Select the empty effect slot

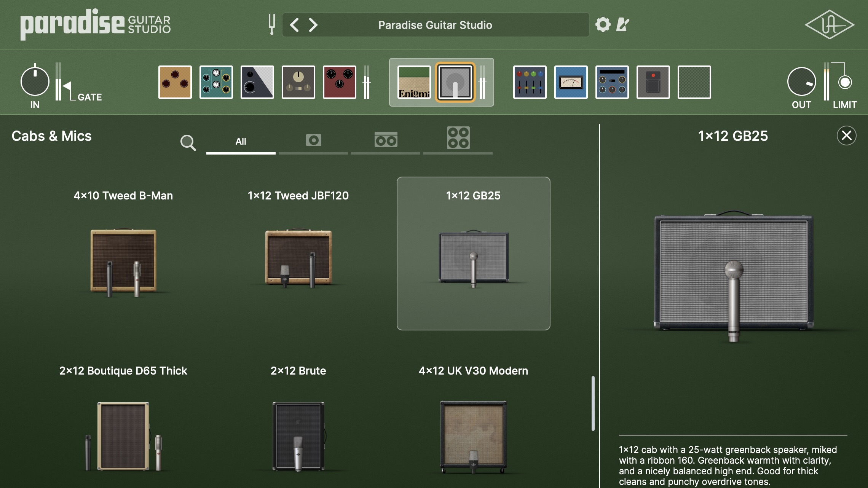point(694,82)
